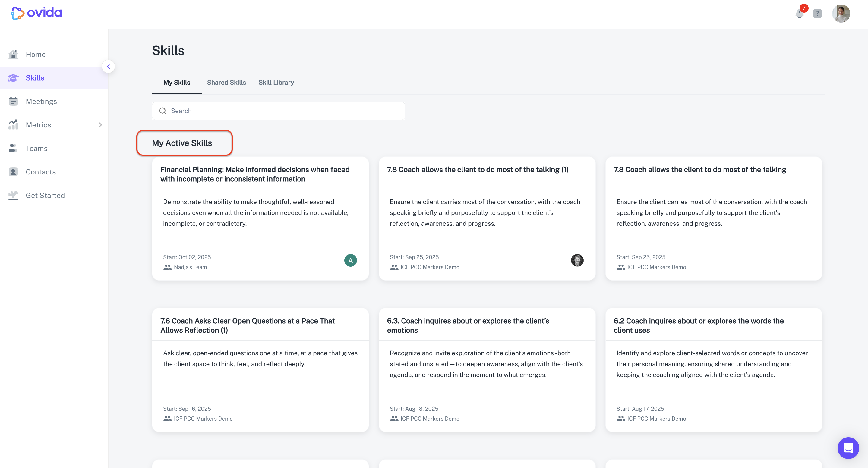The width and height of the screenshot is (868, 468).
Task: Click the Metrics chart icon
Action: click(13, 124)
